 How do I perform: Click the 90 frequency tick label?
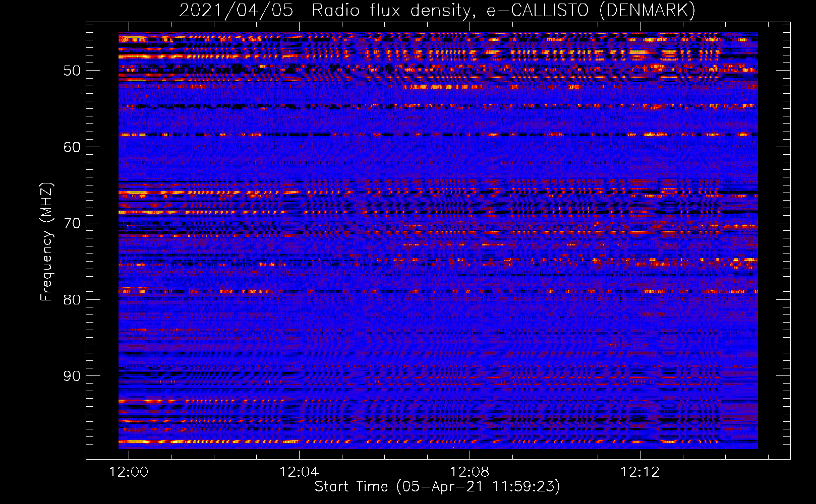tap(72, 376)
